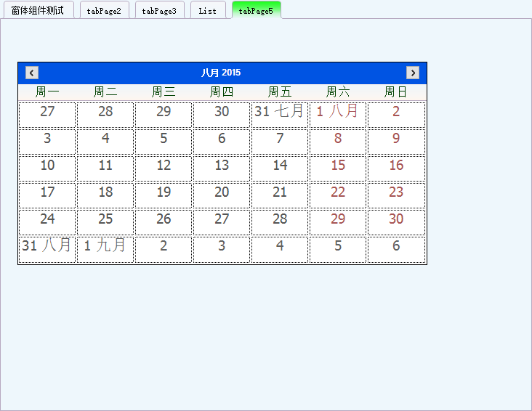Select August 29 in the 周六 column

click(338, 222)
